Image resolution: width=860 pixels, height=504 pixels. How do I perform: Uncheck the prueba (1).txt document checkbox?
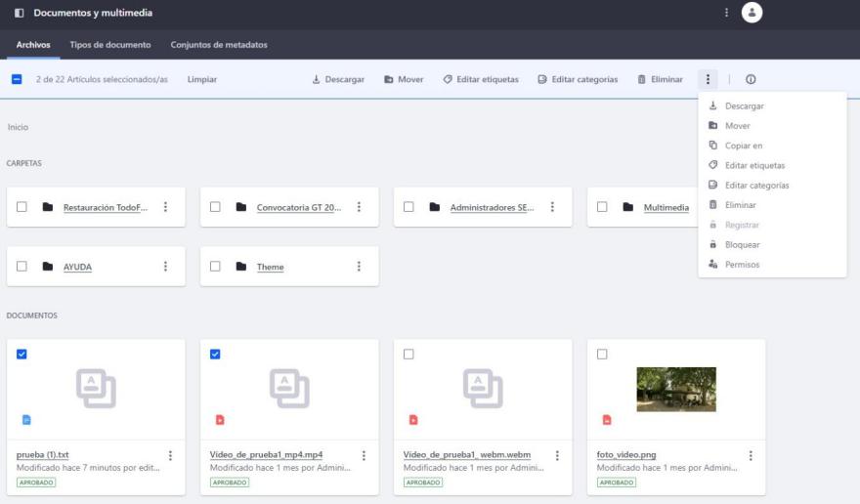pyautogui.click(x=21, y=355)
